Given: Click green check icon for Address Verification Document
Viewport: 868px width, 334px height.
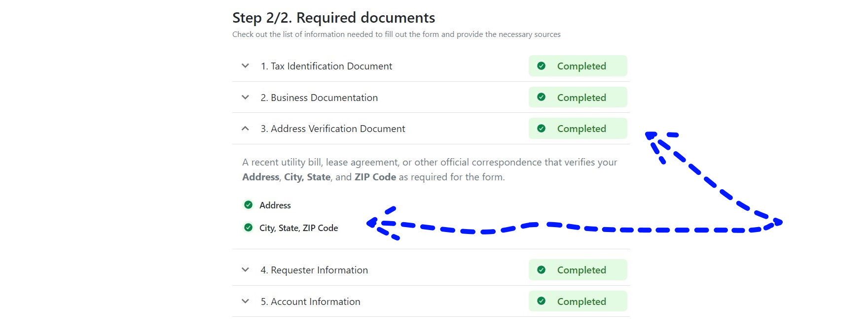Looking at the screenshot, I should 541,129.
